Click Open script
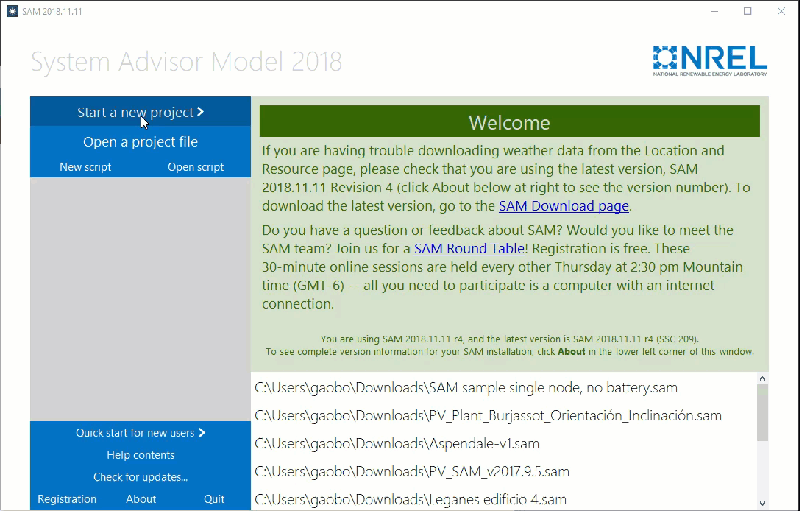This screenshot has width=800, height=511. (195, 167)
